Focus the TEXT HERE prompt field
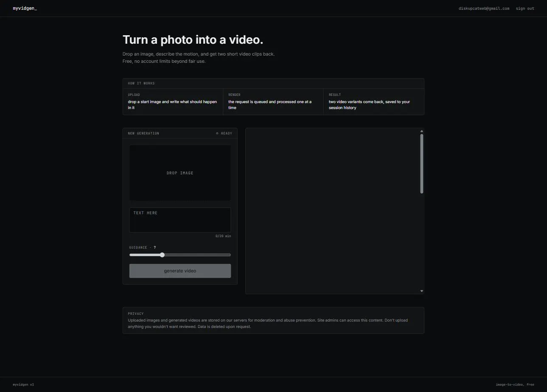This screenshot has height=392, width=547. click(x=180, y=220)
